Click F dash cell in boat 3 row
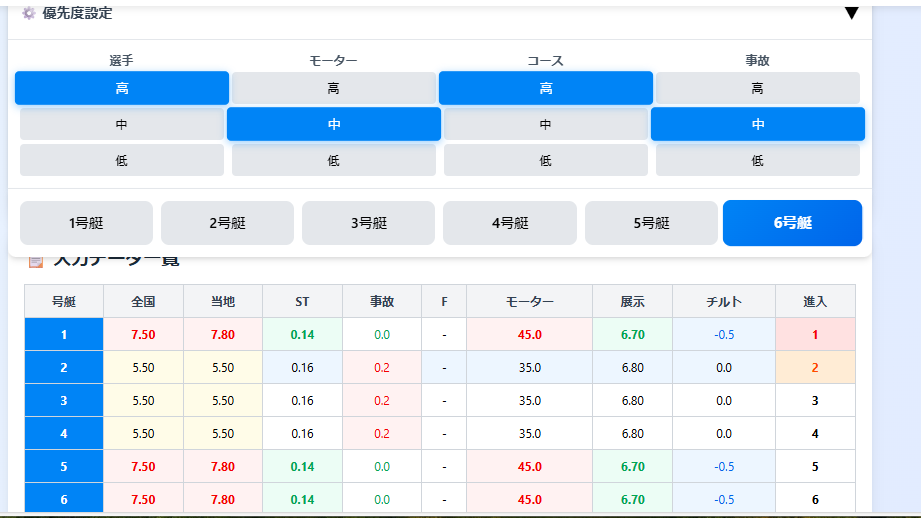 [444, 401]
